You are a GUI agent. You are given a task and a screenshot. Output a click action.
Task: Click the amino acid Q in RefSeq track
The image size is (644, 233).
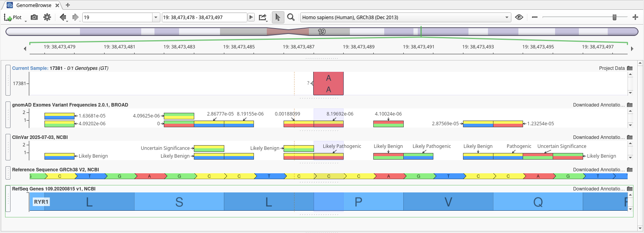pyautogui.click(x=538, y=202)
